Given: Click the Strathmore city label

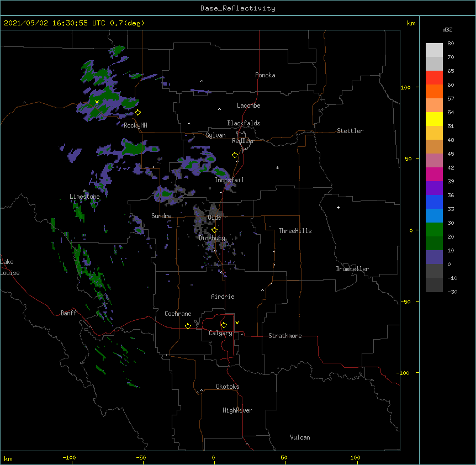Looking at the screenshot, I should tap(285, 336).
